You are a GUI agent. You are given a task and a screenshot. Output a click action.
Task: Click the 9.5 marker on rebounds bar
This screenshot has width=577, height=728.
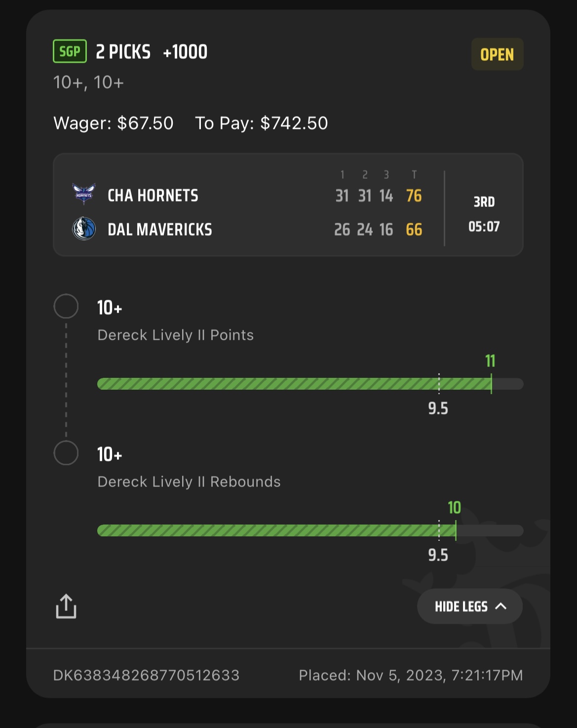click(x=438, y=555)
